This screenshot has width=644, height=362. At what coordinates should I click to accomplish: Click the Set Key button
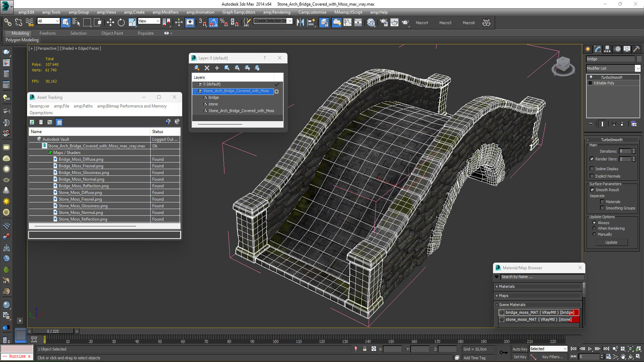[520, 357]
